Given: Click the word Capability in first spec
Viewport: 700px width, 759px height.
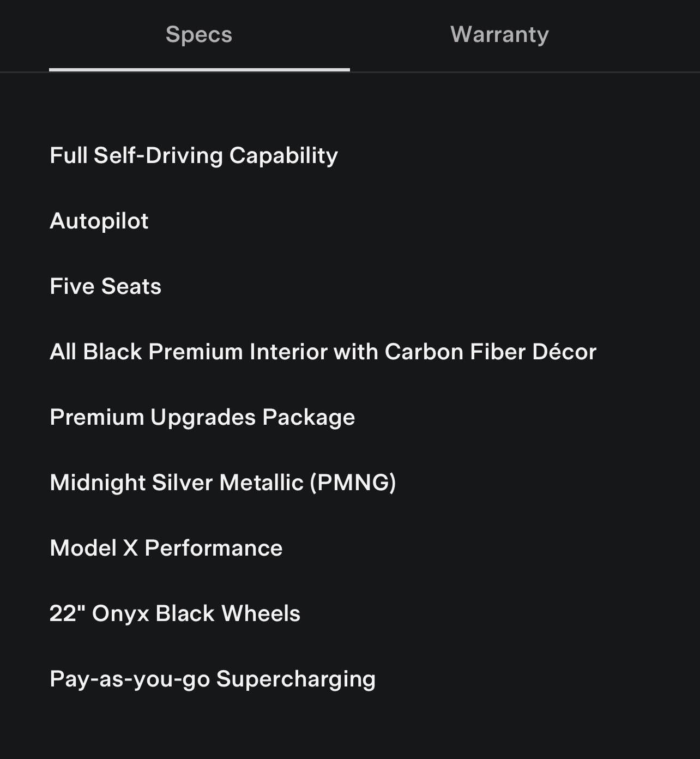Looking at the screenshot, I should click(283, 155).
